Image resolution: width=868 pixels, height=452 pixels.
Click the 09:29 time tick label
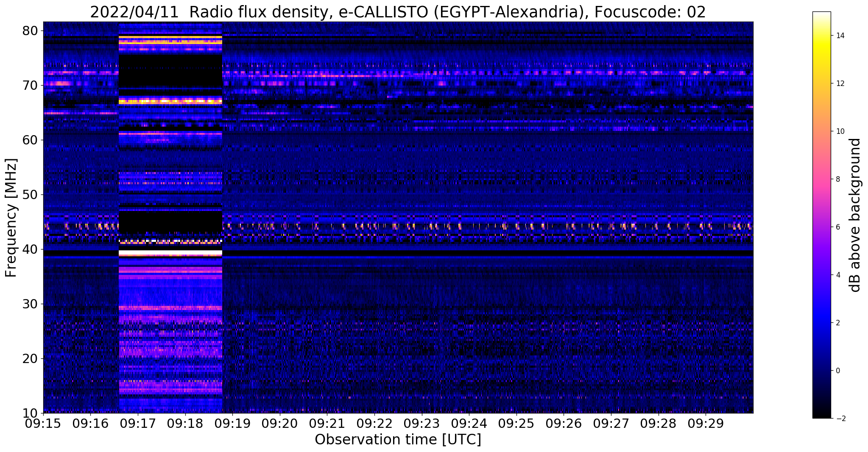[x=705, y=424]
